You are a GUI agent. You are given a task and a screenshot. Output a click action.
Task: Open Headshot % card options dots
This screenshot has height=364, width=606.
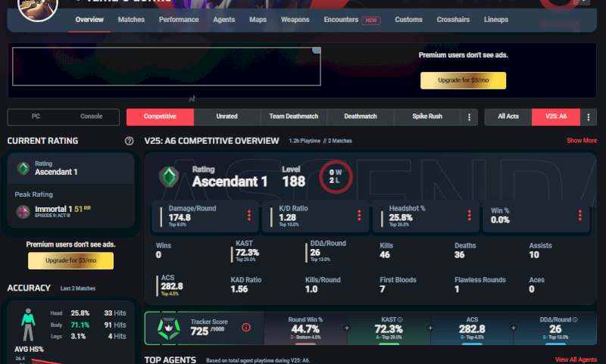469,216
